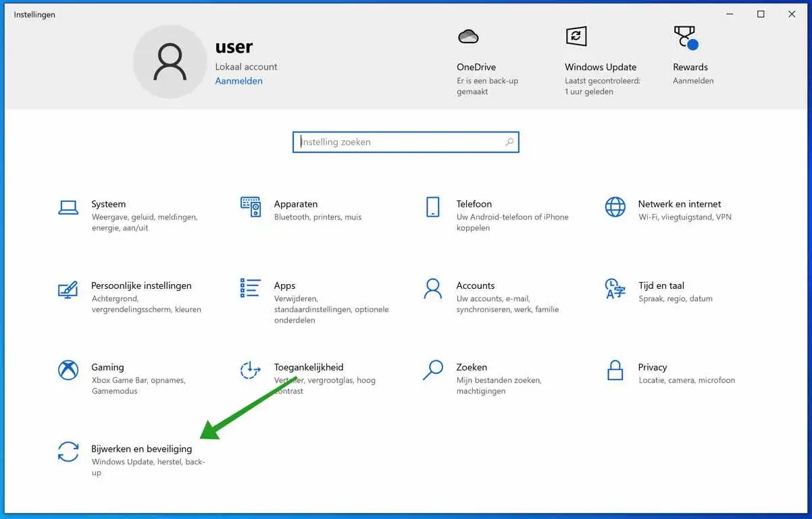Screen dimensions: 812x519
Task: Click 'Windows Update, herstel, back-up' description
Action: pos(148,468)
